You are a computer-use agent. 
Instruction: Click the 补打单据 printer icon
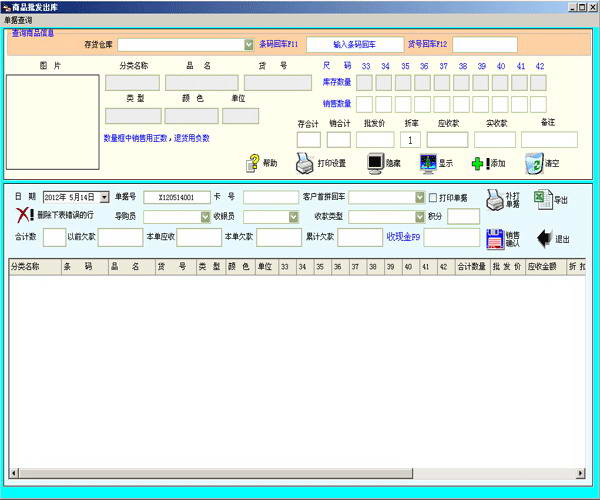pos(495,199)
